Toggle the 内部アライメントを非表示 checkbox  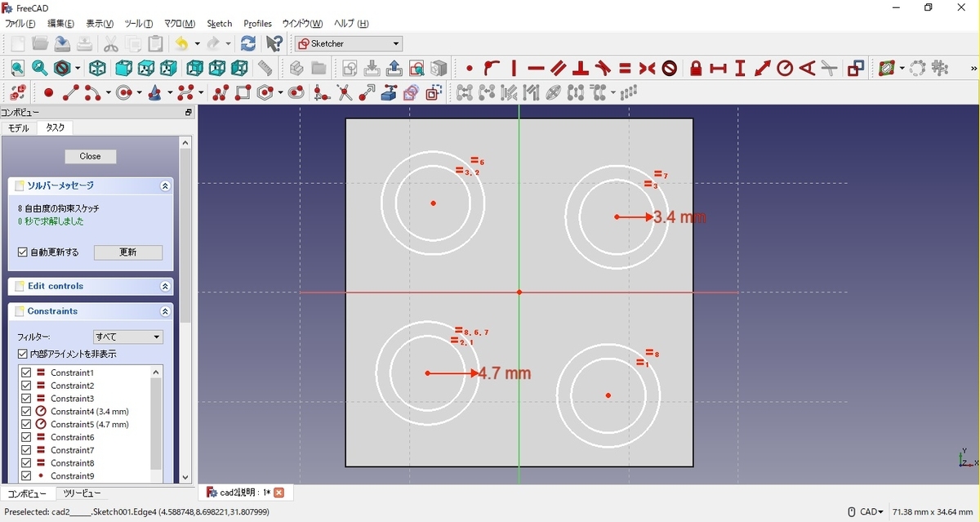tap(23, 354)
